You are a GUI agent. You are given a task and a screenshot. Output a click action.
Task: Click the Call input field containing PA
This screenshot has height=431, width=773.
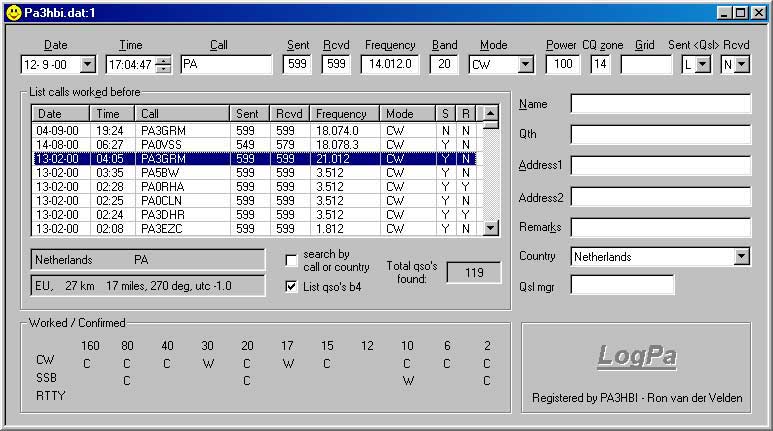click(x=226, y=64)
